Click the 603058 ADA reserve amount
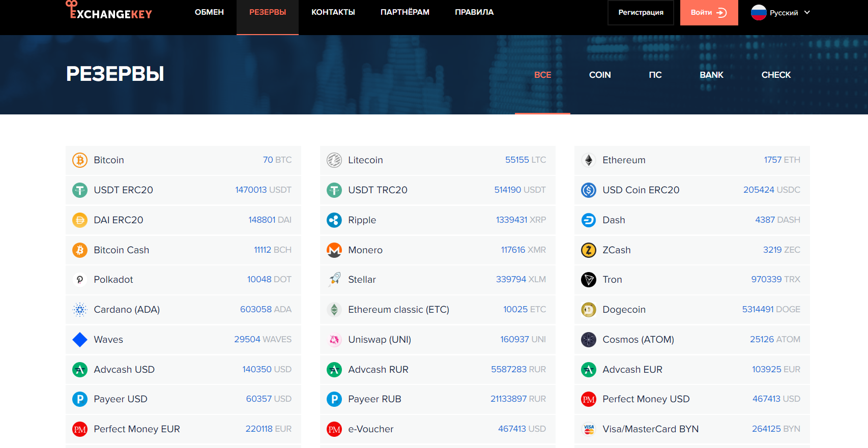Screen dimensions: 868x448 266,310
